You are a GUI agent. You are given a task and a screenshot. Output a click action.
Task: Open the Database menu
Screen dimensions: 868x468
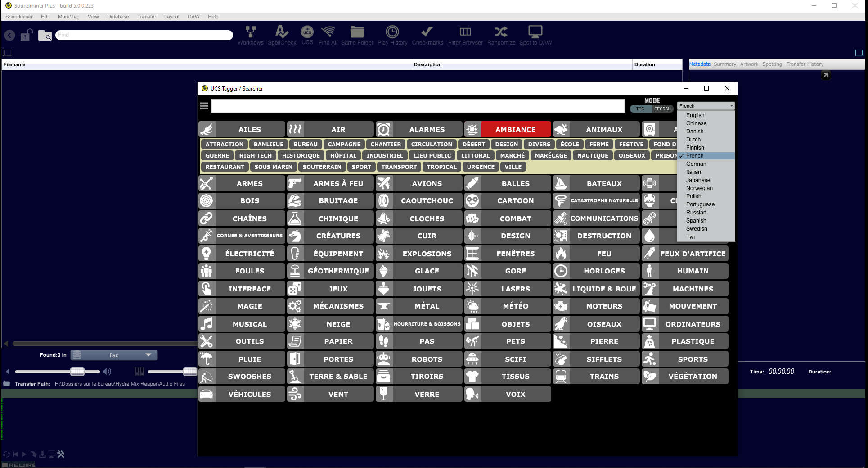point(118,17)
